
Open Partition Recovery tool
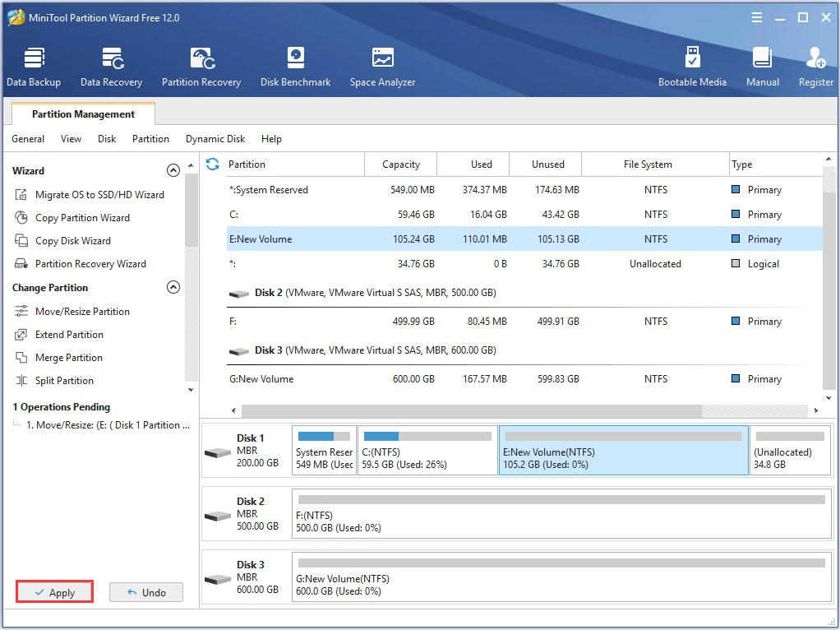(201, 67)
